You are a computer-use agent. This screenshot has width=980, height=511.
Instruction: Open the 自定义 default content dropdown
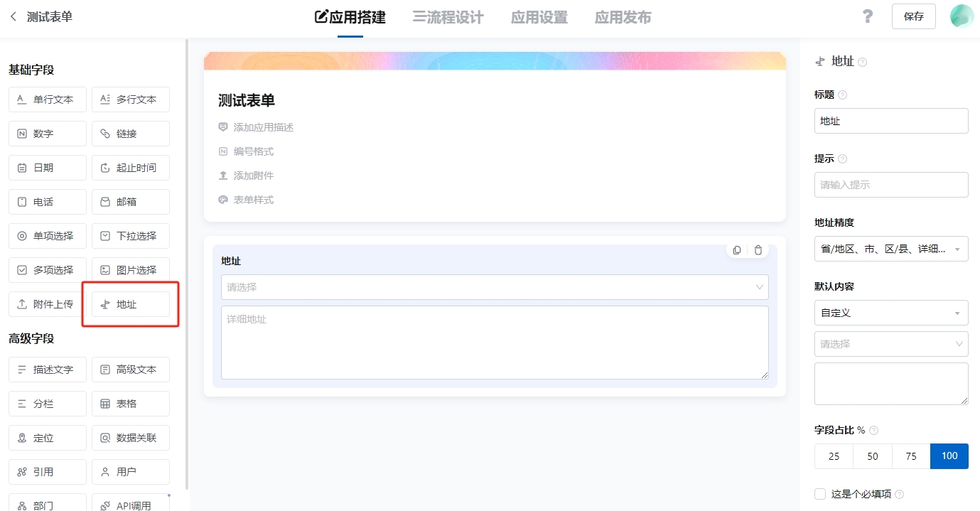[x=890, y=313]
